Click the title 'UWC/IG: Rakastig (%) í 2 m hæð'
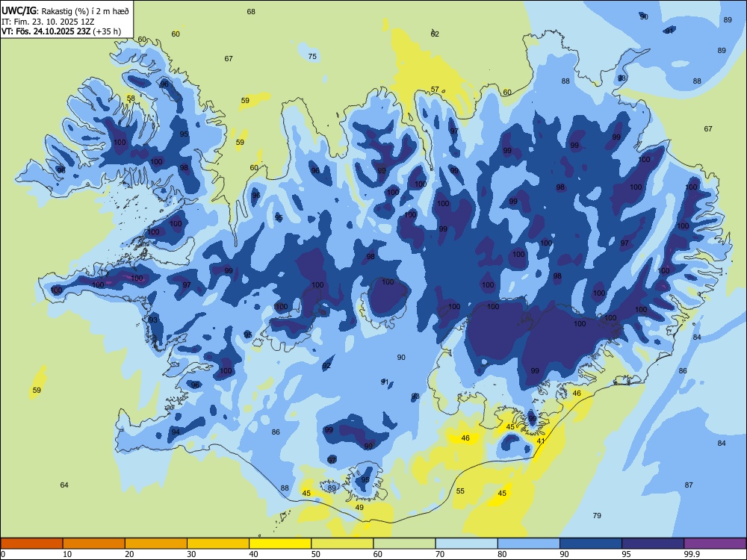This screenshot has height=560, width=747. click(65, 10)
